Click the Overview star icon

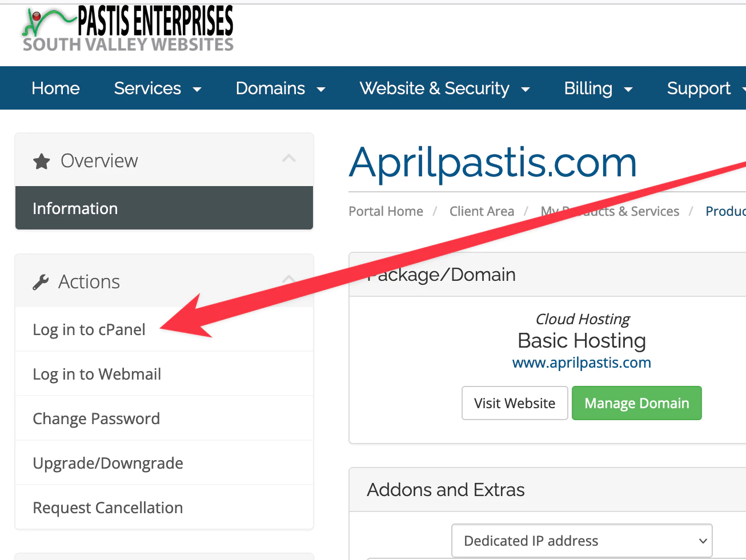41,160
